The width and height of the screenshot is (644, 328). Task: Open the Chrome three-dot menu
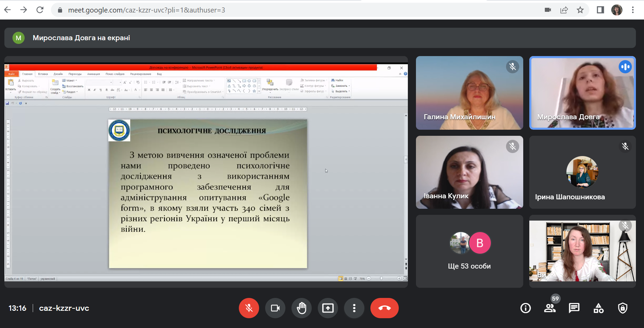coord(633,10)
